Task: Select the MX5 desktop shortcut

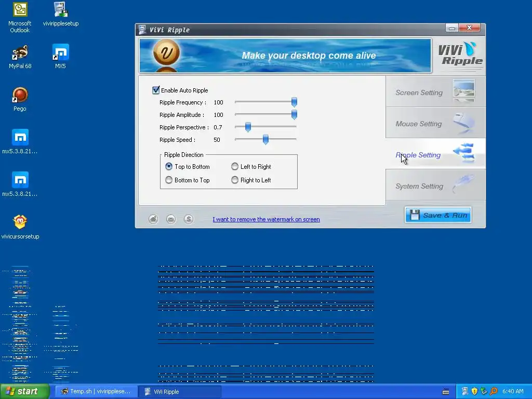Action: point(60,57)
